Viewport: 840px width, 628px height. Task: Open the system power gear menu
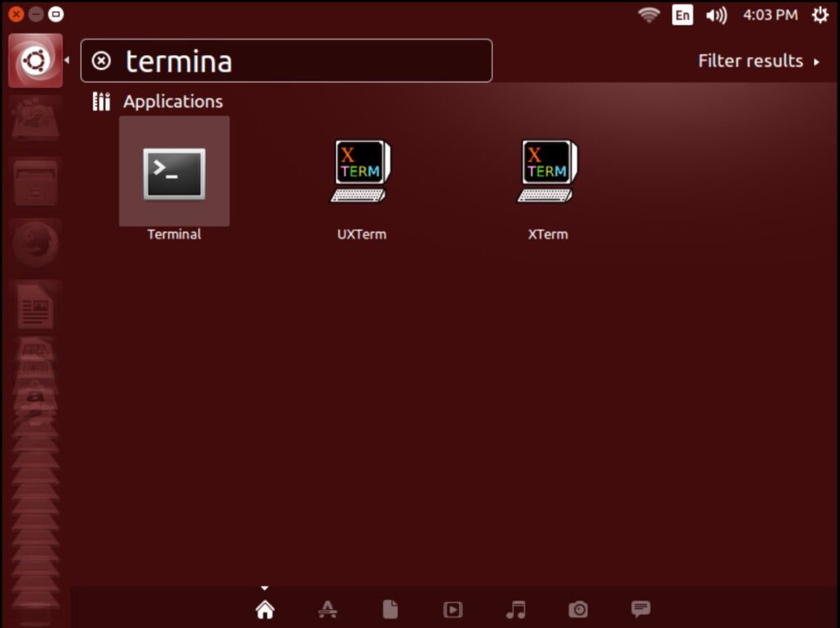point(819,15)
